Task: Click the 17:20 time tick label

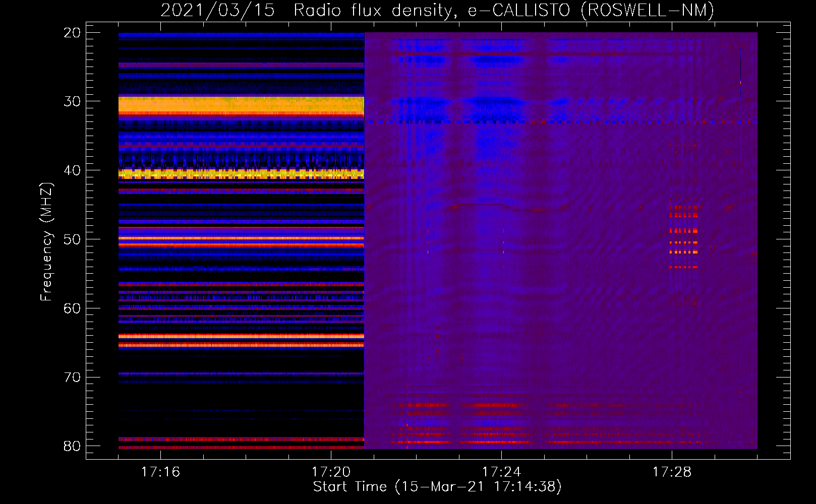Action: (x=331, y=472)
